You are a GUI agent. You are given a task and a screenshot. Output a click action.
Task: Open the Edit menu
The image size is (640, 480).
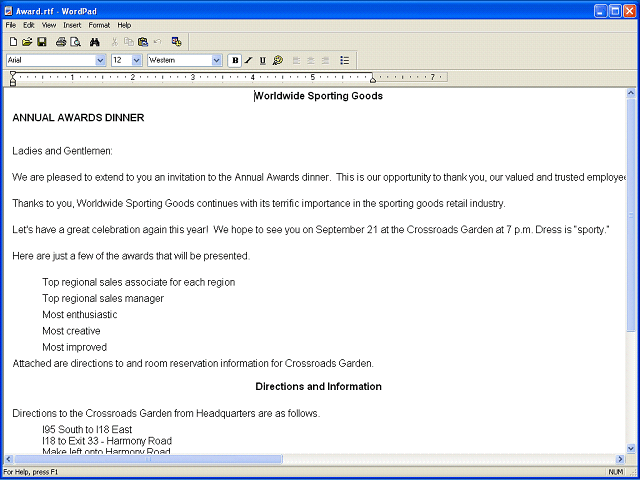pos(29,25)
